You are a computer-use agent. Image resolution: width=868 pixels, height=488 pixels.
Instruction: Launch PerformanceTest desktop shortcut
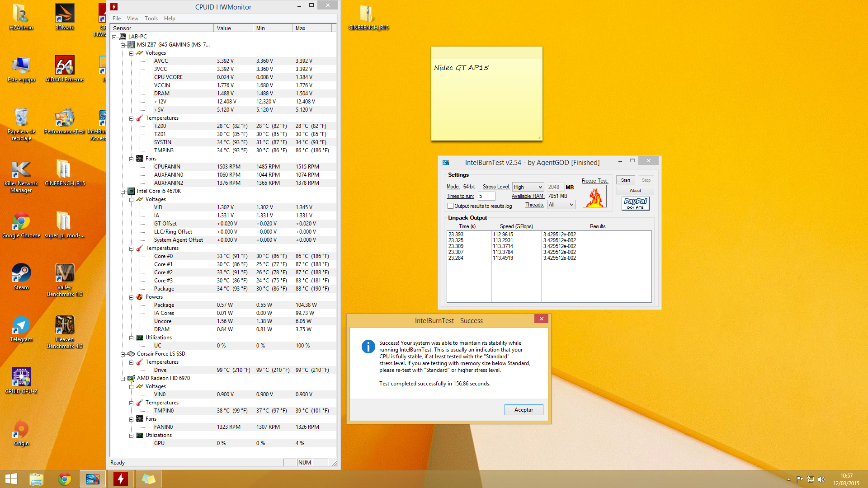pos(65,121)
